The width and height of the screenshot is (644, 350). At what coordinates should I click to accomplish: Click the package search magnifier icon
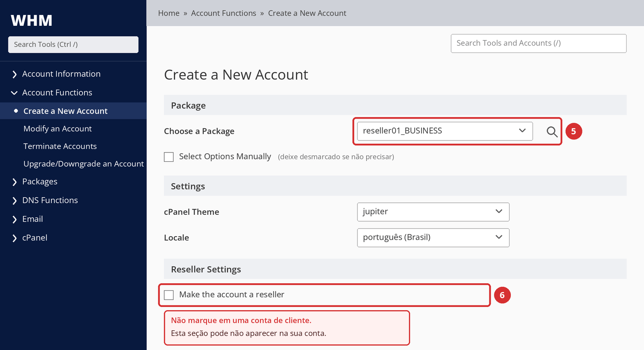tap(552, 132)
